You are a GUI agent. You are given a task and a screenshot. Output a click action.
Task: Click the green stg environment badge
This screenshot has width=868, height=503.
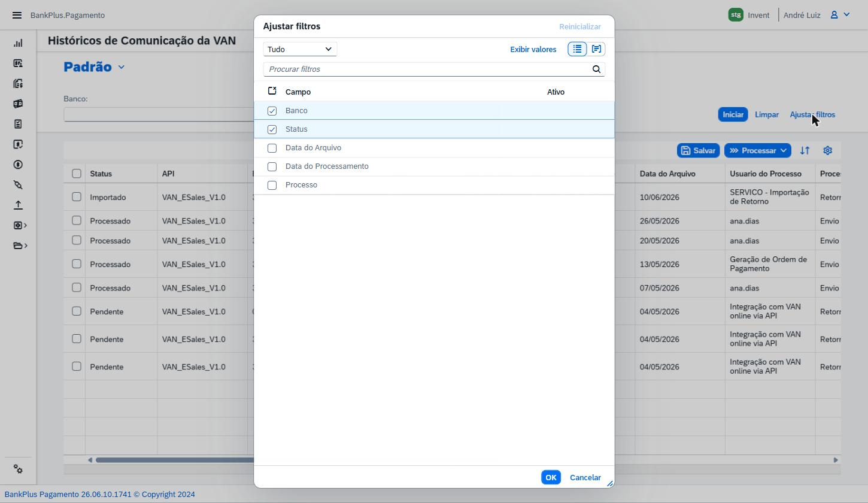(736, 15)
